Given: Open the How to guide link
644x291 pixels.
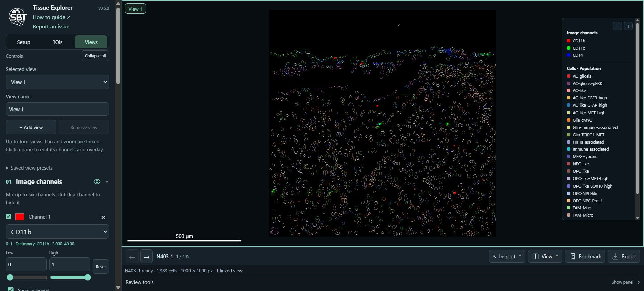Looking at the screenshot, I should tap(52, 17).
